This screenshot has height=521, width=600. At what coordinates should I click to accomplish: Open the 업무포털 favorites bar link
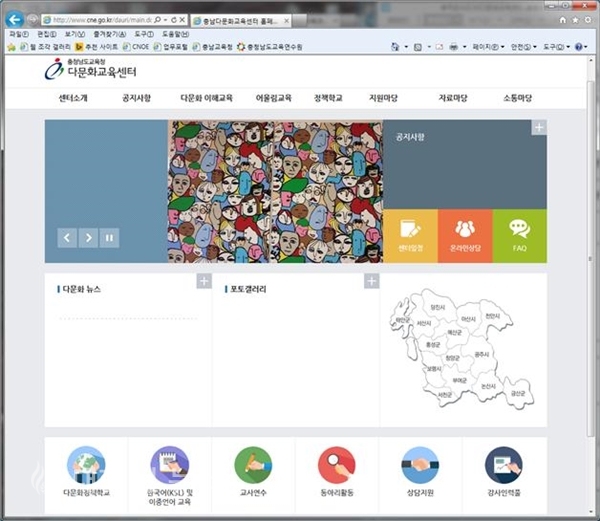click(171, 47)
